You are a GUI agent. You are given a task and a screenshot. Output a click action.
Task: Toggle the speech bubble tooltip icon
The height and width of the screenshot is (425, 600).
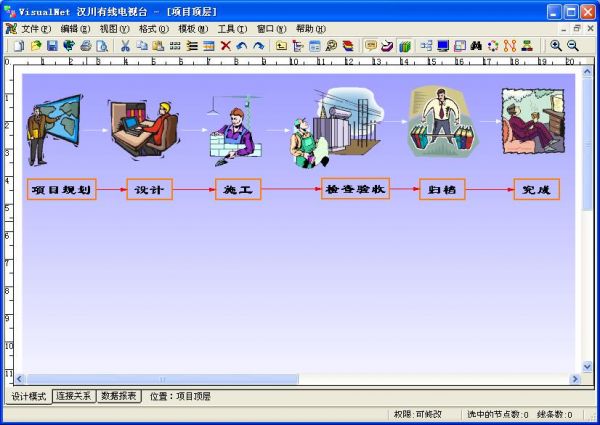370,46
